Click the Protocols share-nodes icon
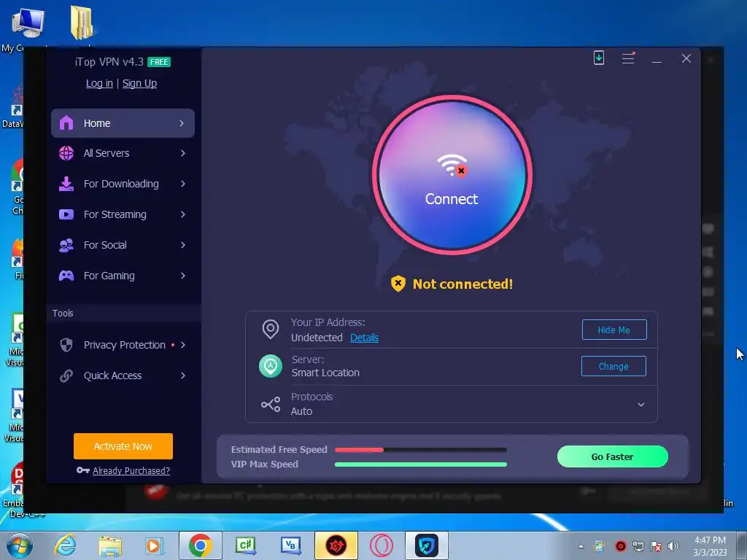 click(271, 405)
